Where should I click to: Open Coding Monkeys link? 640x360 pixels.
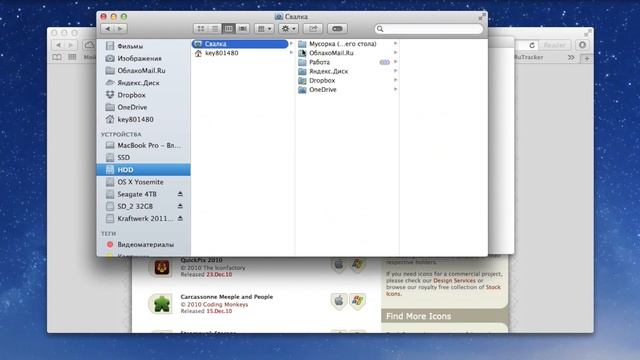(225, 304)
